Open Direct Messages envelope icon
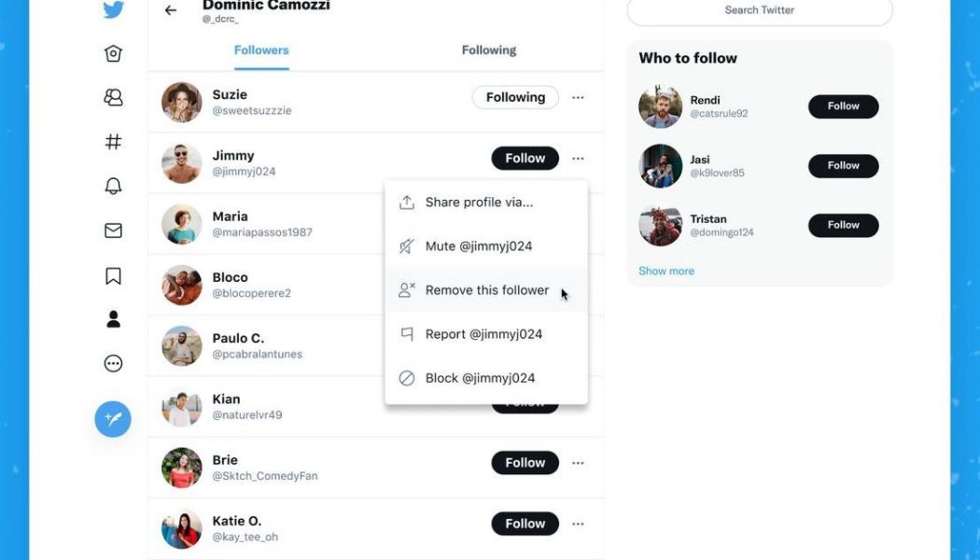 point(112,230)
